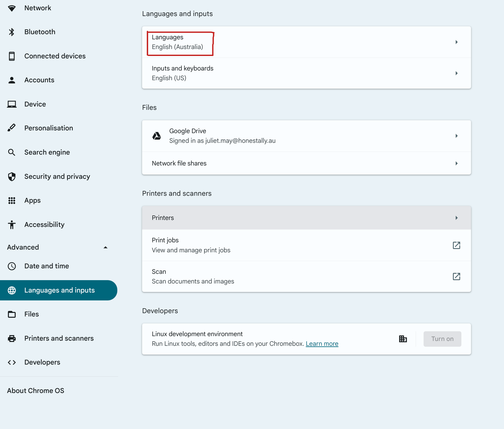Open the Personalisation settings section
504x429 pixels.
tap(48, 128)
